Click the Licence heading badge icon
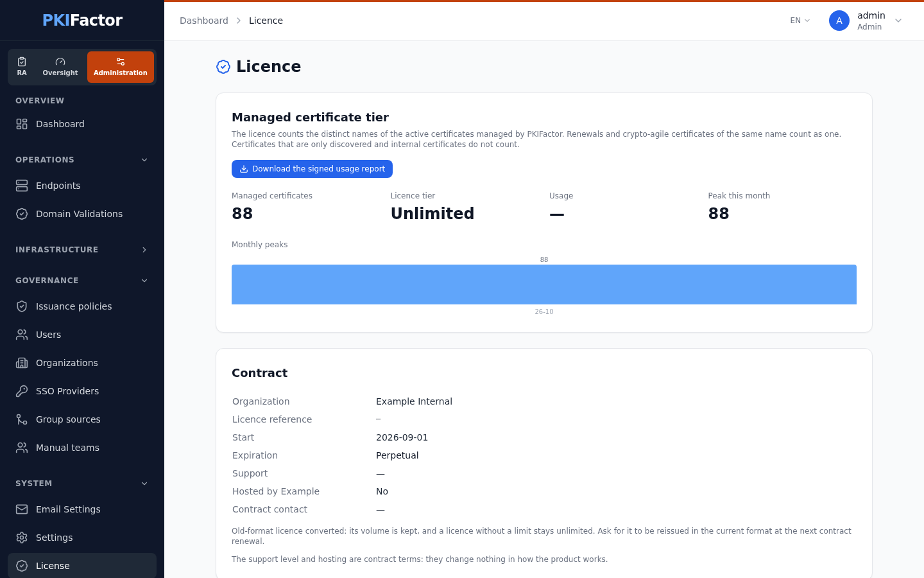Screen dimensions: 924x578 pyautogui.click(x=223, y=67)
